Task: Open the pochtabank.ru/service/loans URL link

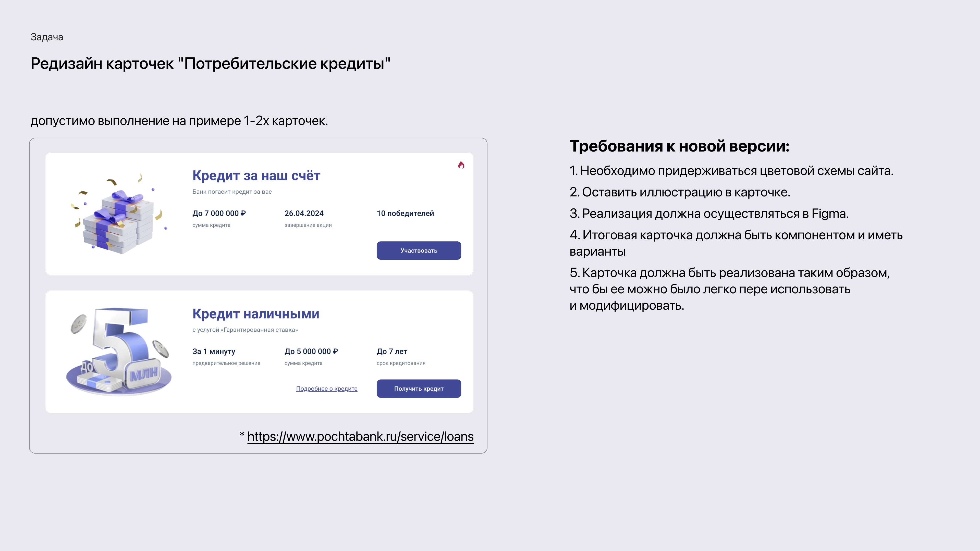Action: [360, 436]
